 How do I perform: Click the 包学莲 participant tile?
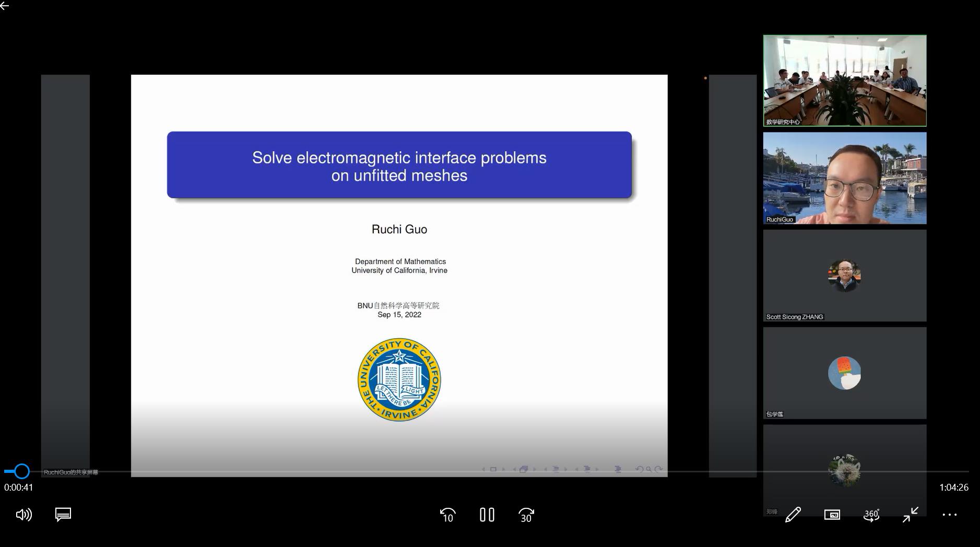pyautogui.click(x=844, y=373)
